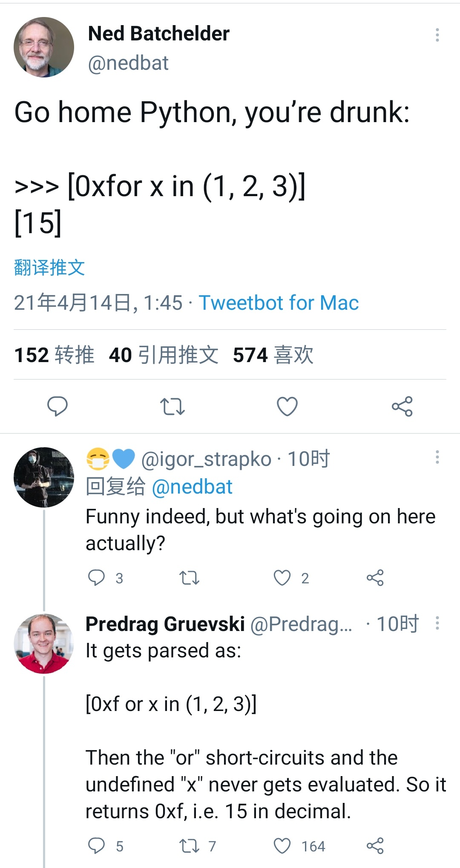
Task: Open Ned Batchelder's profile picture
Action: [x=44, y=47]
